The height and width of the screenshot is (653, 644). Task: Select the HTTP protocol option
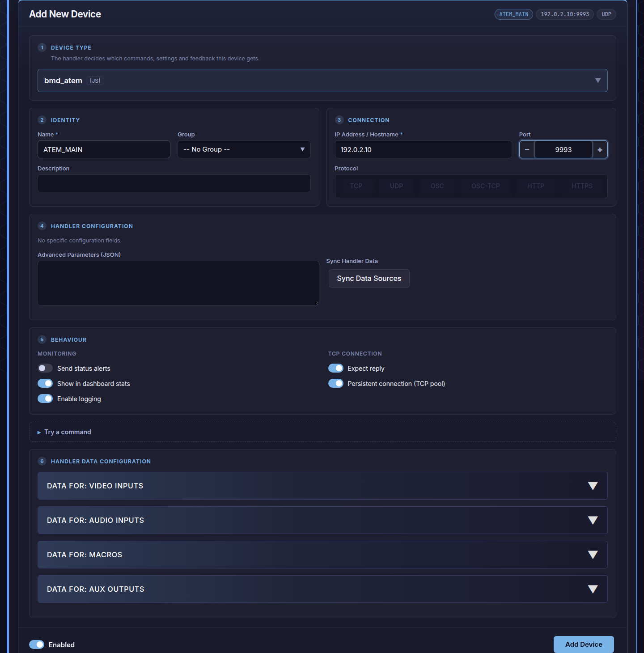tap(536, 186)
